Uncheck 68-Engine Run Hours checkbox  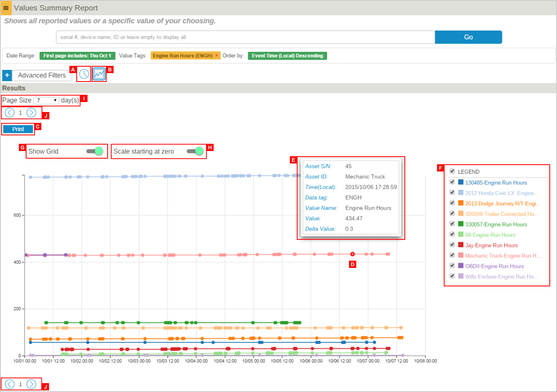(x=452, y=234)
